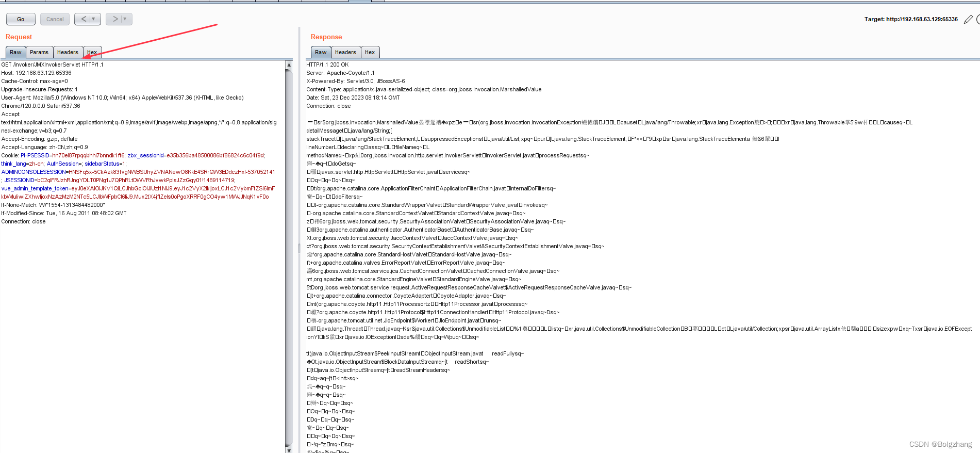Click the response Connection: close header
Screen dimensions: 980x453
coord(328,106)
